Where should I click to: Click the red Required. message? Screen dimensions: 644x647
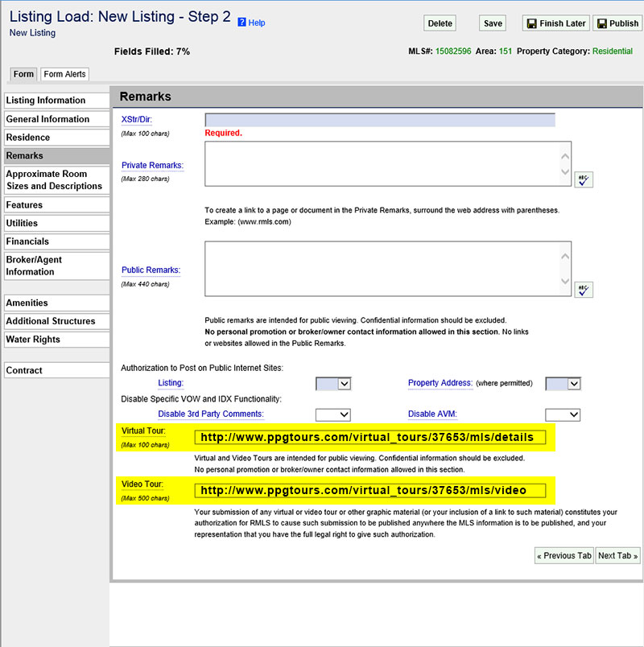223,133
